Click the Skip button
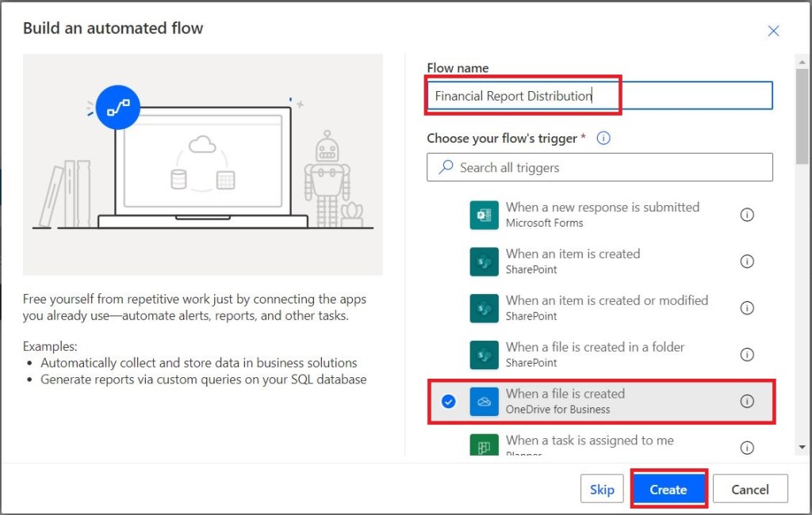 pos(602,490)
